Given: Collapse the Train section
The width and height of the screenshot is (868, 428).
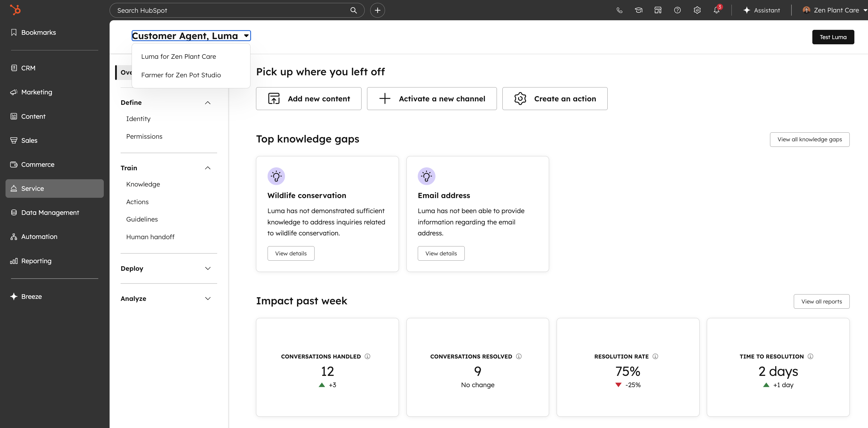Looking at the screenshot, I should [x=208, y=168].
